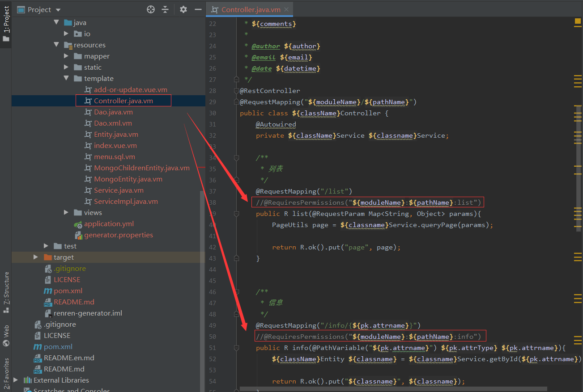Click the collapse all icon in Project panel
The width and height of the screenshot is (583, 392).
pos(165,9)
